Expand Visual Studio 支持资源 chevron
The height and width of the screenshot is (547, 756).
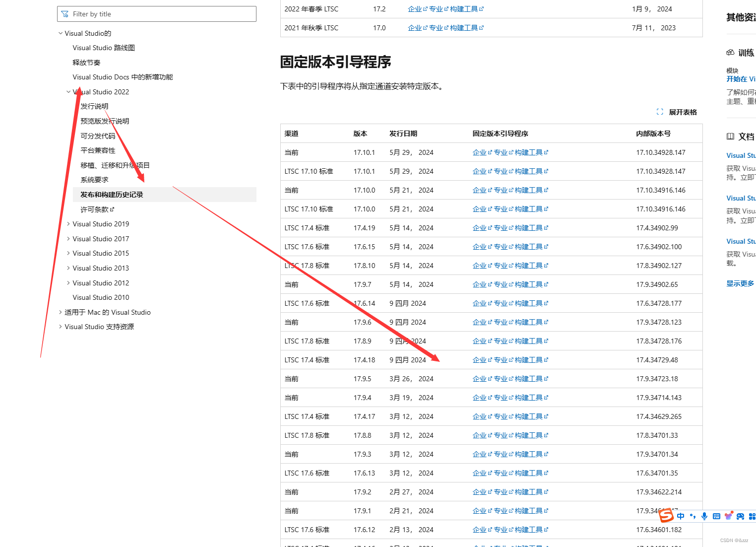61,327
